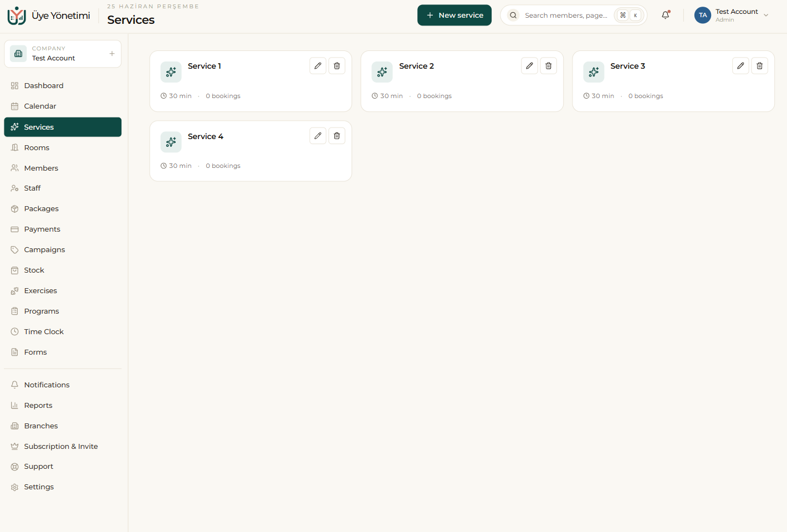Edit Service 1 with pencil icon
This screenshot has width=787, height=532.
318,66
